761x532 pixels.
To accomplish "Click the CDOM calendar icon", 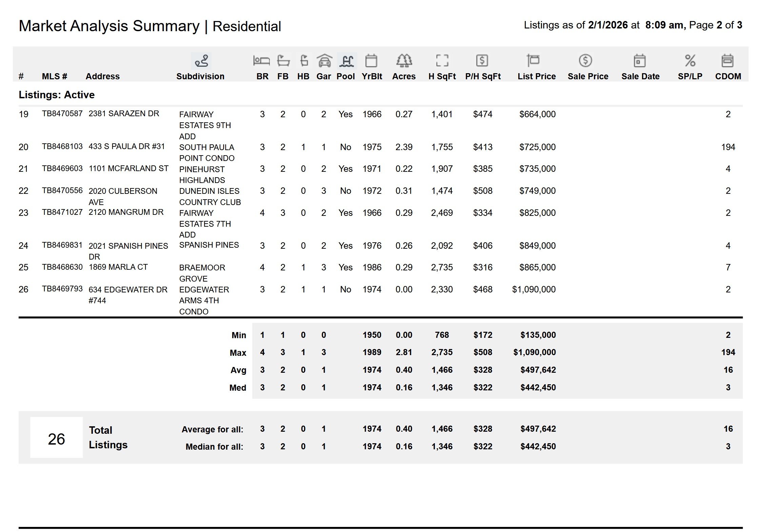I will click(x=727, y=61).
